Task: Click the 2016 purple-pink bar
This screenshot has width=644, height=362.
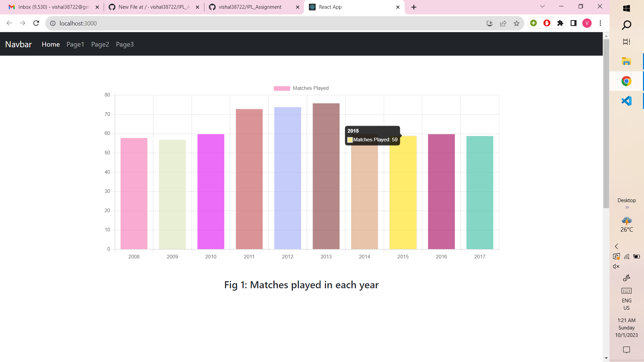Action: pos(441,192)
